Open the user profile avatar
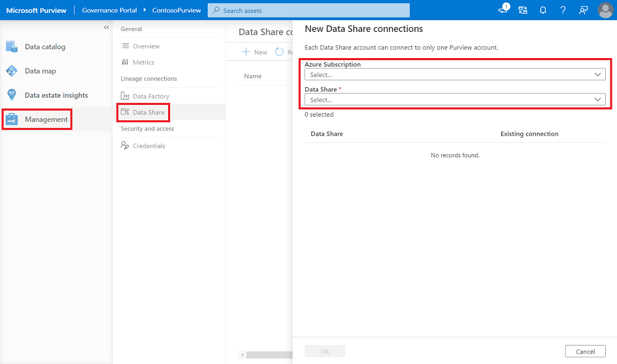This screenshot has height=364, width=617. click(606, 10)
